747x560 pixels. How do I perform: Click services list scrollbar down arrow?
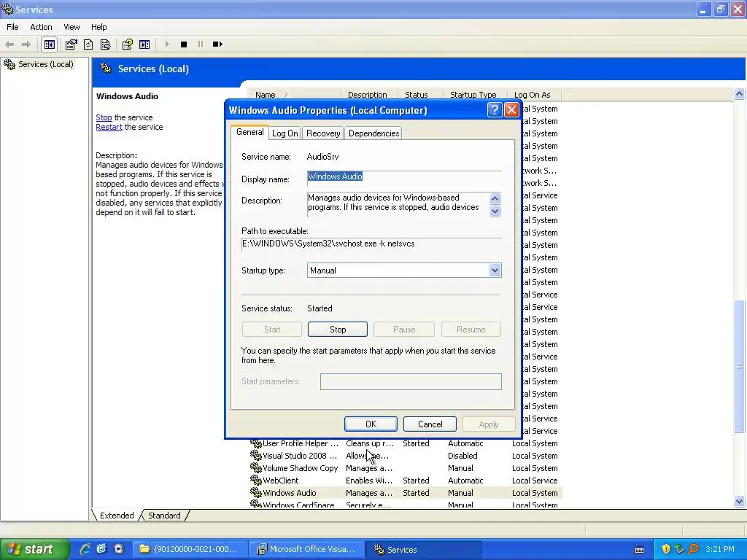click(740, 501)
